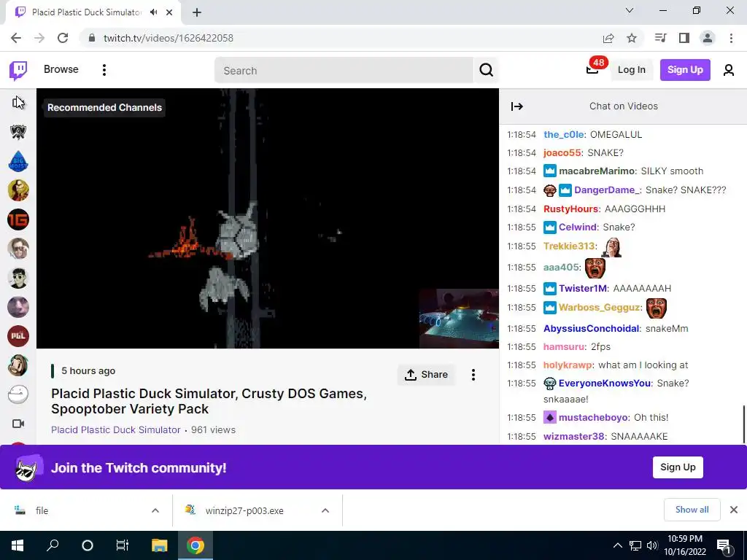This screenshot has height=560, width=747.
Task: Click Sign Up on the community banner
Action: click(x=678, y=467)
